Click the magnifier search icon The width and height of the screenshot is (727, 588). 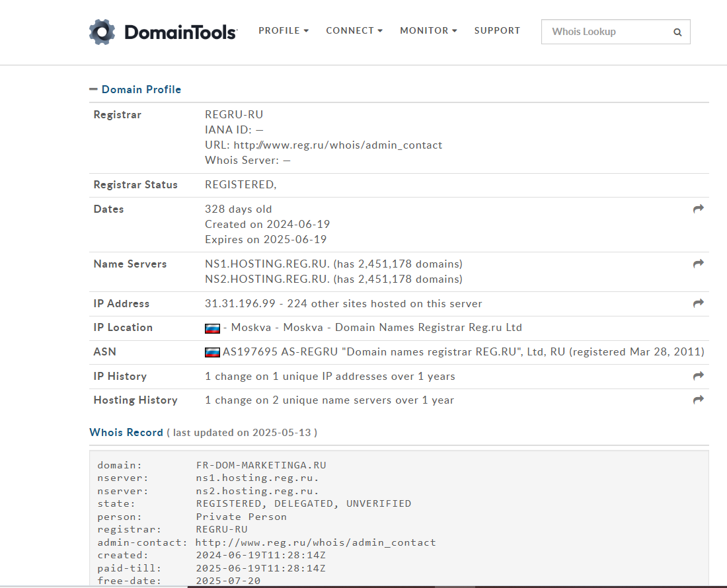677,32
